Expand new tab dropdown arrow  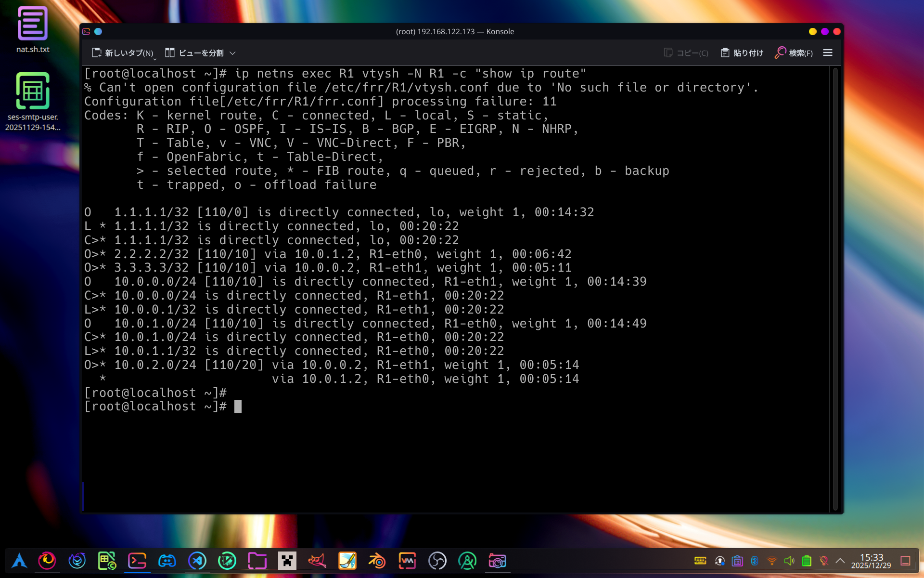click(x=154, y=59)
